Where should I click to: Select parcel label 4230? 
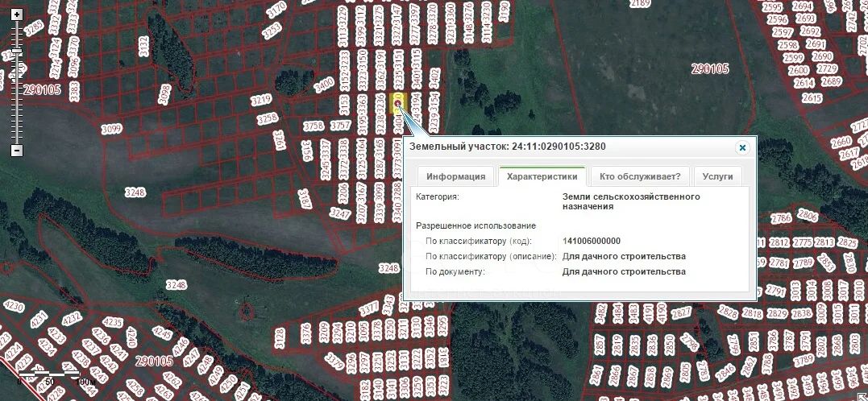[13, 306]
